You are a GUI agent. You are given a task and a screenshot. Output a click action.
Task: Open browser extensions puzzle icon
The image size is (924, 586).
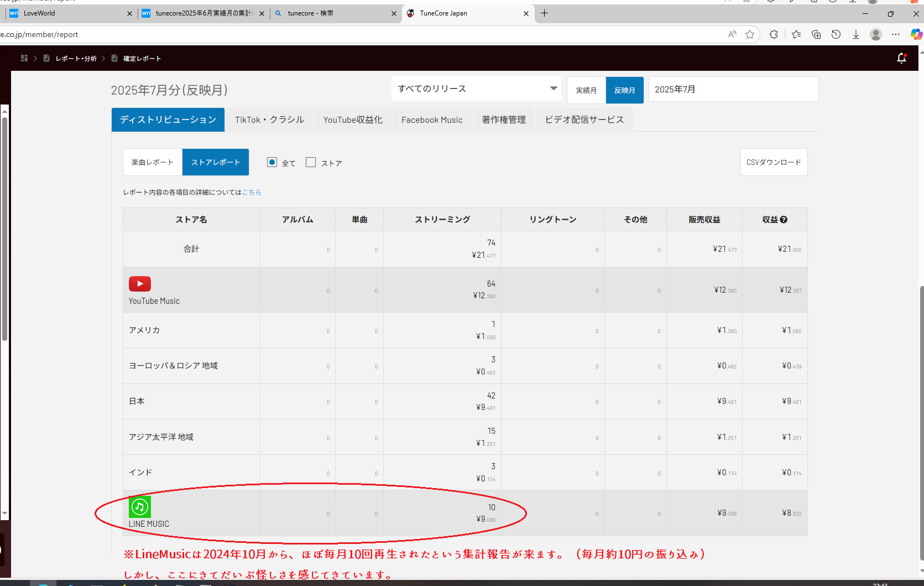[x=774, y=34]
